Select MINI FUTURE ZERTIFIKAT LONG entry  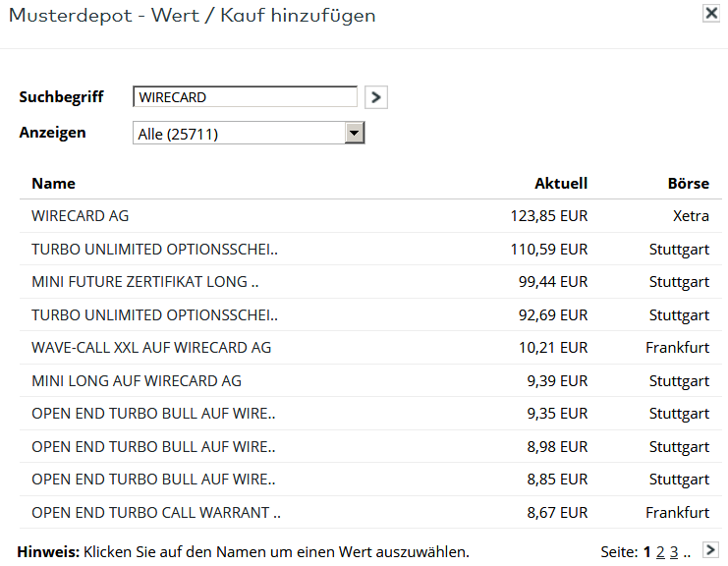[144, 282]
